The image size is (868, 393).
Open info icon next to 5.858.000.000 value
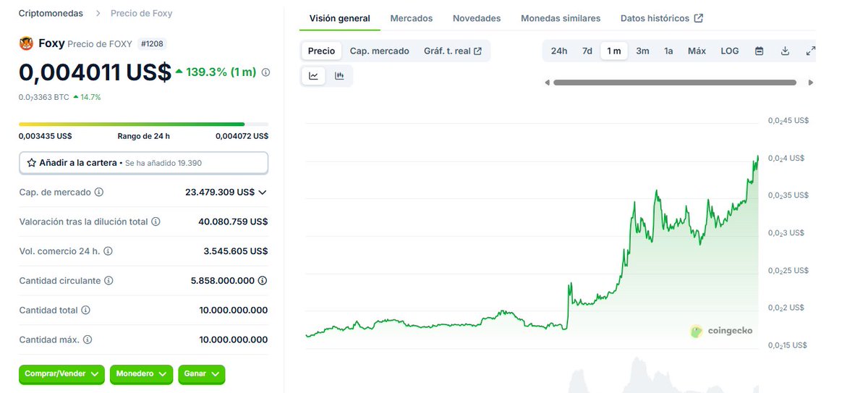point(263,280)
